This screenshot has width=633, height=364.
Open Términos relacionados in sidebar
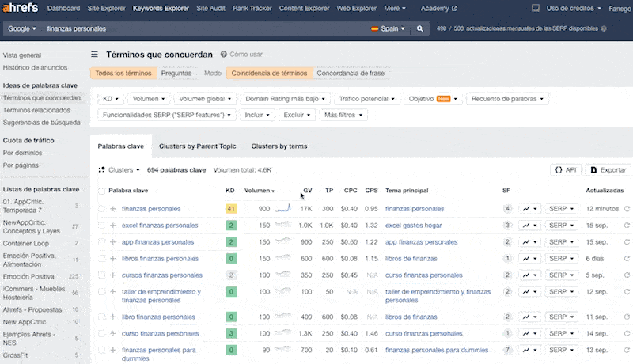pyautogui.click(x=36, y=110)
